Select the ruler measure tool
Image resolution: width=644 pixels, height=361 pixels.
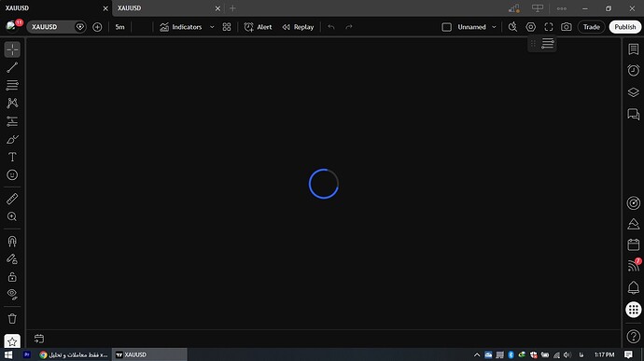pyautogui.click(x=12, y=199)
